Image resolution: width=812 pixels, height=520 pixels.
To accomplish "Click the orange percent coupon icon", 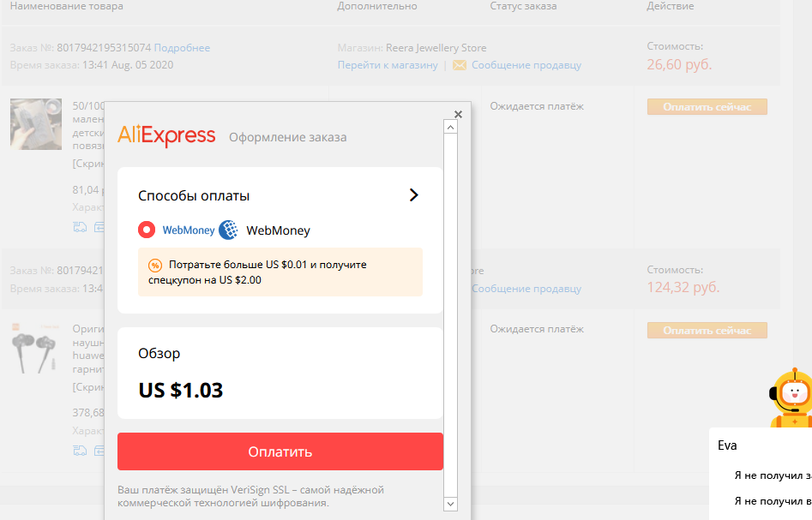I will point(155,266).
